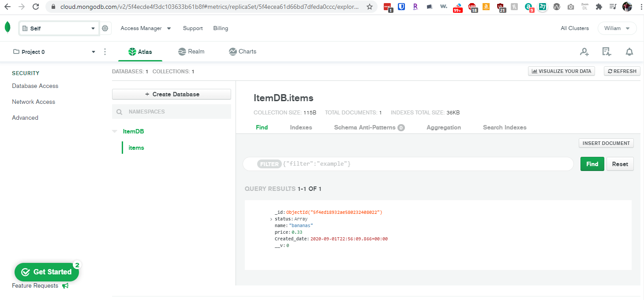This screenshot has width=644, height=300.
Task: Open the Search Indexes tab
Action: tap(505, 127)
